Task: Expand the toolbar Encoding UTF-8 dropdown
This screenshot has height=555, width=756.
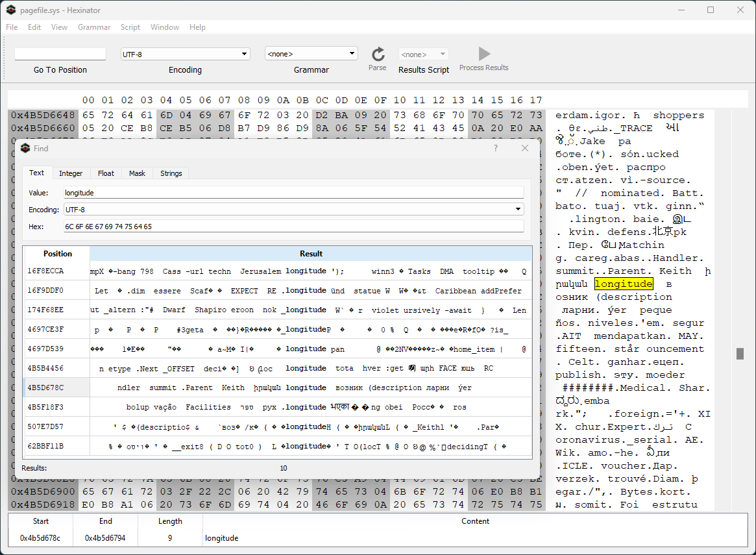Action: [186, 54]
